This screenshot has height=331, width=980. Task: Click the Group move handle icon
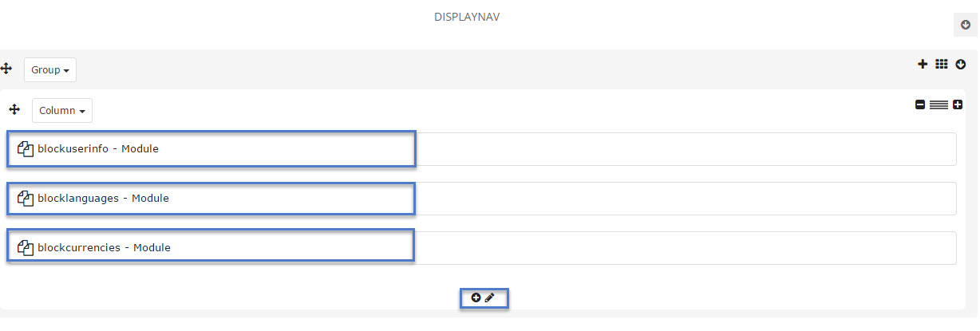(x=6, y=69)
